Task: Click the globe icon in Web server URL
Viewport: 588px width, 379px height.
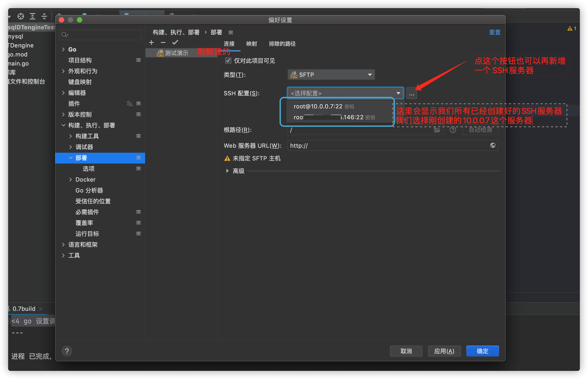Action: (492, 145)
